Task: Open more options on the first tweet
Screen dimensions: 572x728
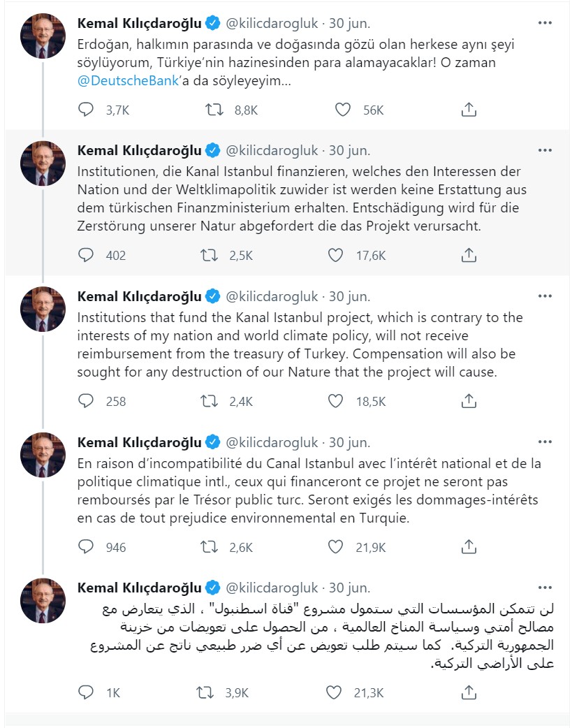Action: [x=545, y=23]
